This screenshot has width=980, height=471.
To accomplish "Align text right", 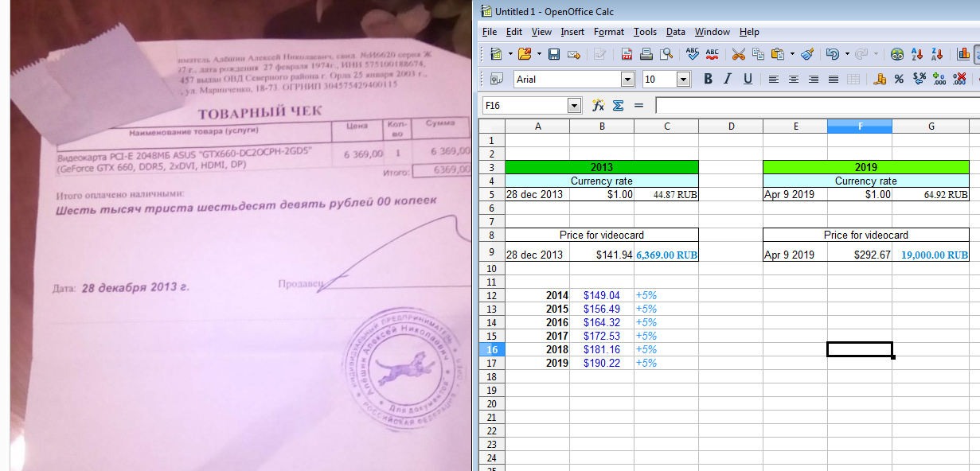I will [x=814, y=80].
